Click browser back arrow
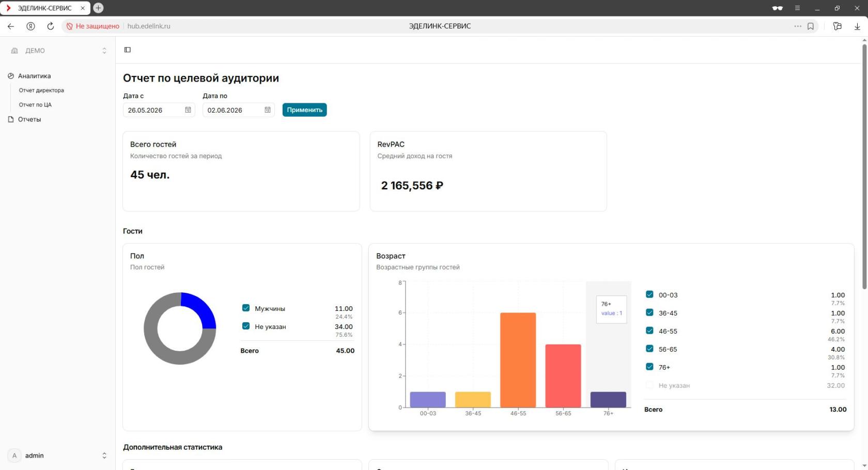The image size is (868, 470). pos(11,26)
